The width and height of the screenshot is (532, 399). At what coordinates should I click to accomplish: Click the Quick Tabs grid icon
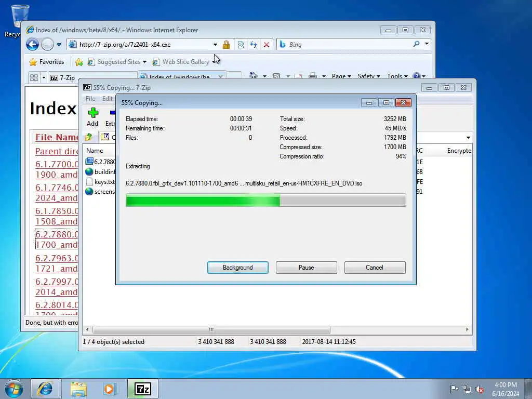tap(34, 78)
